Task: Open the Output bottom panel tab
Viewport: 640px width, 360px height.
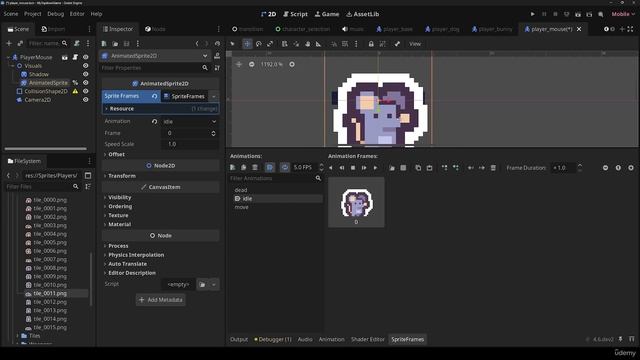Action: coord(239,340)
